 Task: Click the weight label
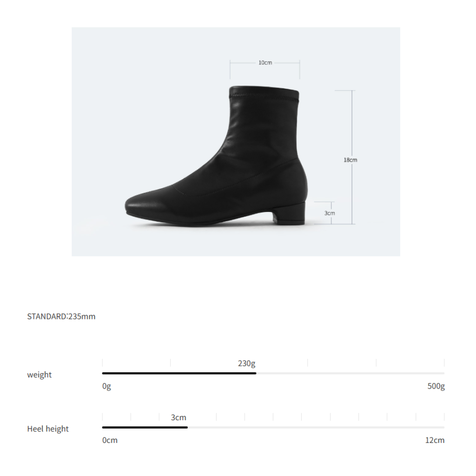pyautogui.click(x=40, y=375)
